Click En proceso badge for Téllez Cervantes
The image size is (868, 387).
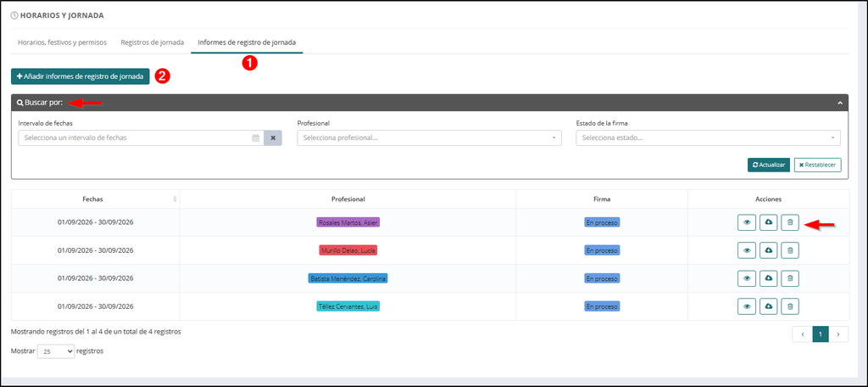coord(602,306)
